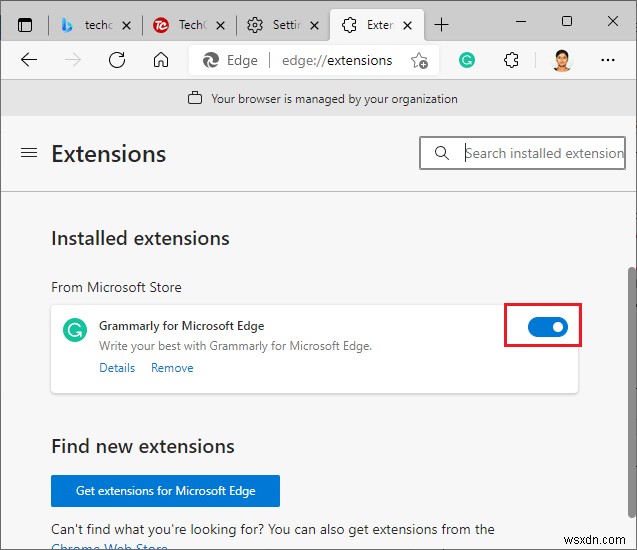Click the Search installed extensions field

point(543,153)
